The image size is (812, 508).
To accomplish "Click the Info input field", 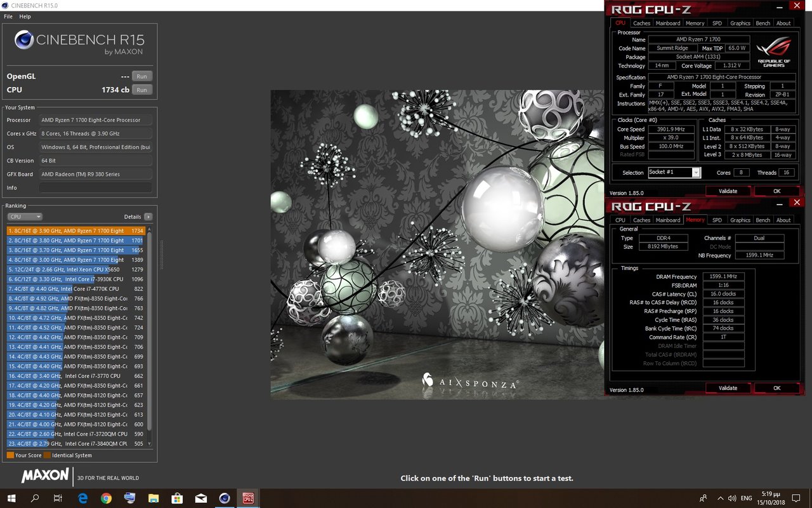I will tap(95, 188).
